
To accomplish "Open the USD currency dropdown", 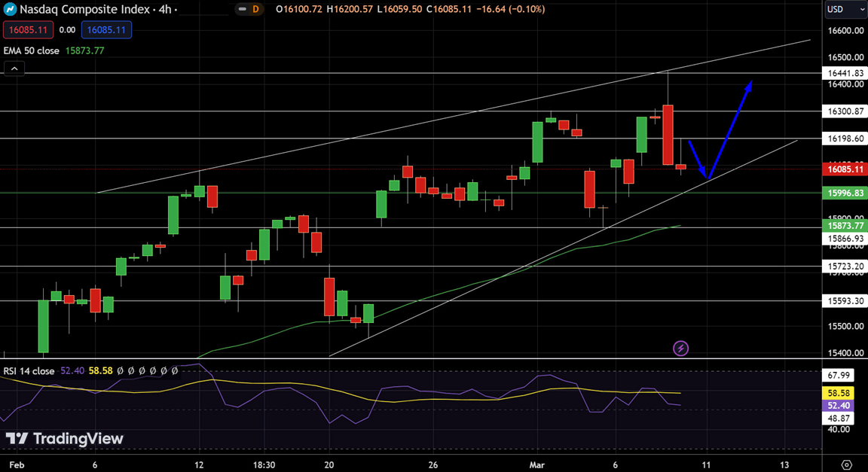I will point(845,9).
